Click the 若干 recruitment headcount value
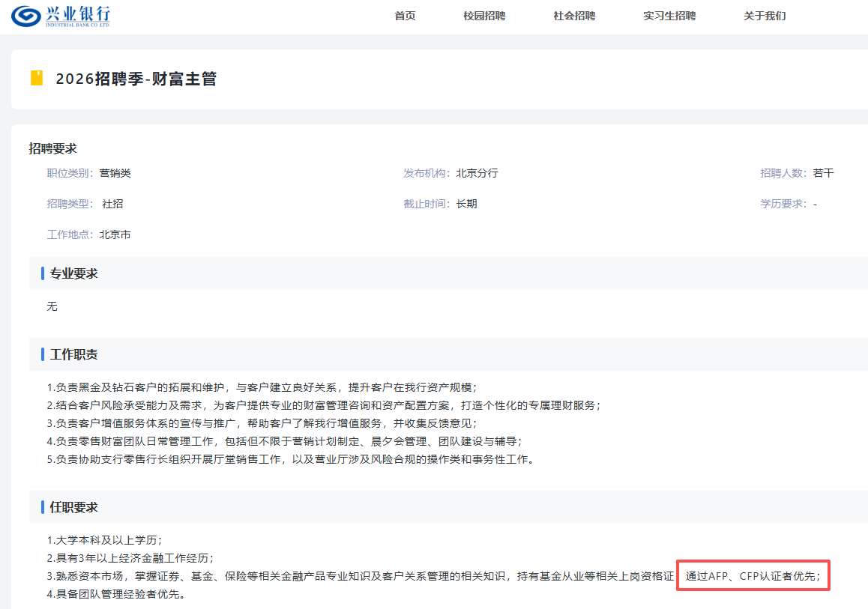The width and height of the screenshot is (868, 609). tap(823, 173)
